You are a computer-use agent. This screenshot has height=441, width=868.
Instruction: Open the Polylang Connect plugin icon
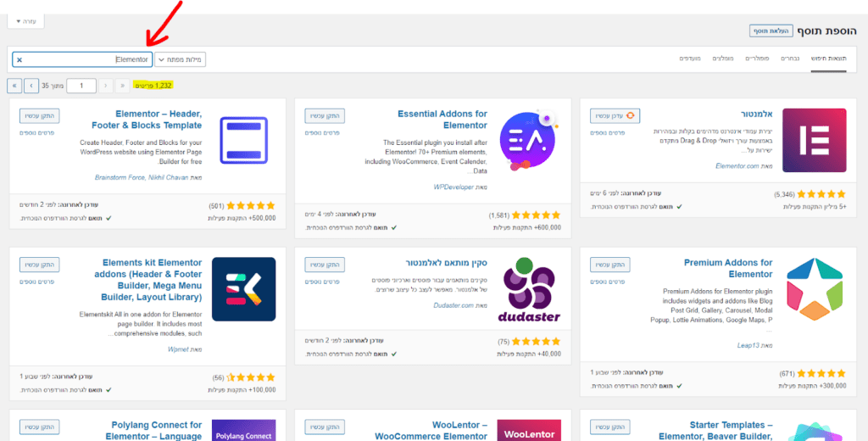click(243, 430)
